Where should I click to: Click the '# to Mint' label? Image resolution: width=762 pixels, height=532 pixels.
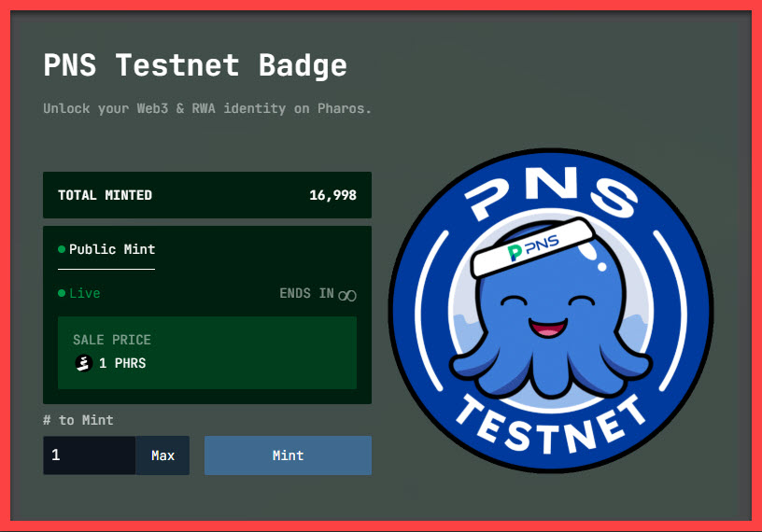(78, 420)
